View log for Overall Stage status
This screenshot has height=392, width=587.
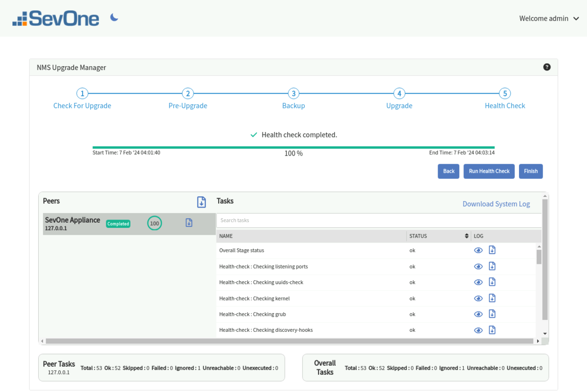pos(478,251)
